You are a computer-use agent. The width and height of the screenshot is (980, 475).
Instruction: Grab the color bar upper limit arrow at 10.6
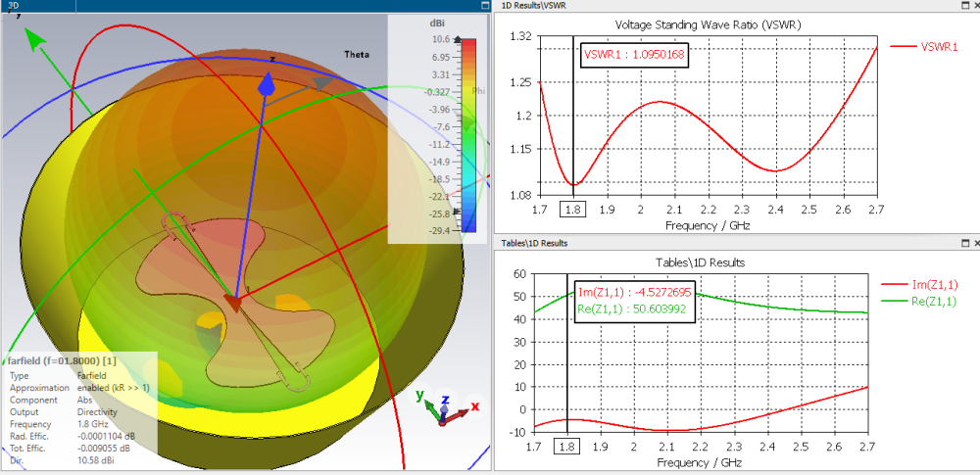(x=458, y=39)
